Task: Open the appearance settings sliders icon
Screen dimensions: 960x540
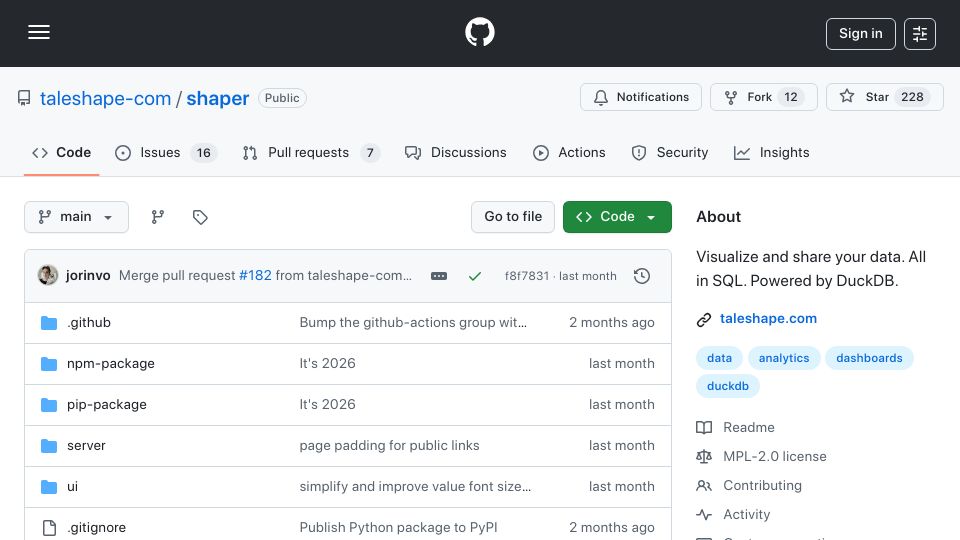Action: click(x=920, y=34)
